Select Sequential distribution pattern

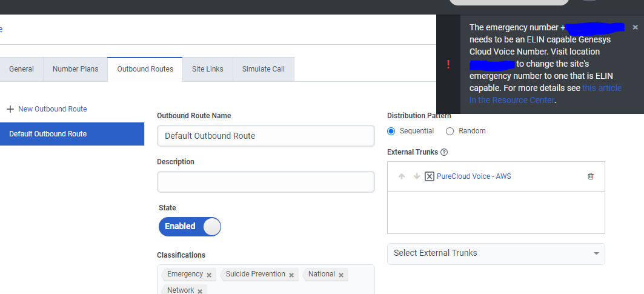[x=391, y=131]
